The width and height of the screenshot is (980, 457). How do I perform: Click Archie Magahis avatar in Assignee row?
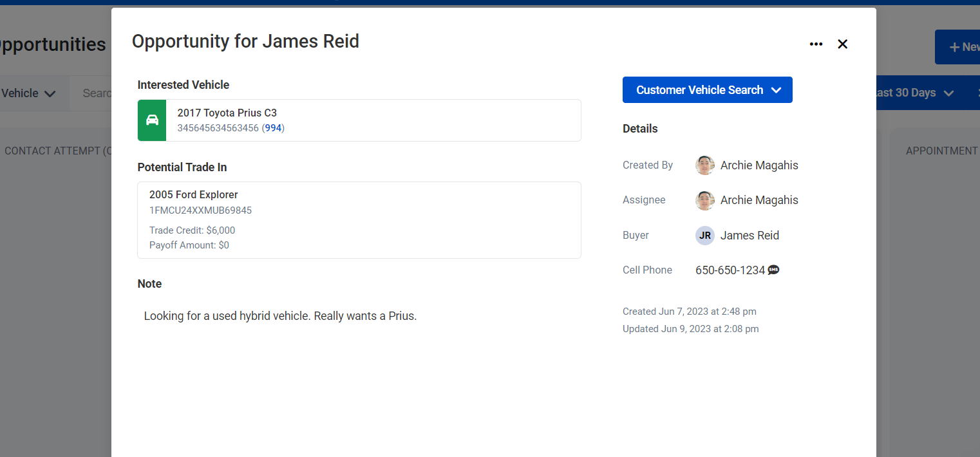705,200
